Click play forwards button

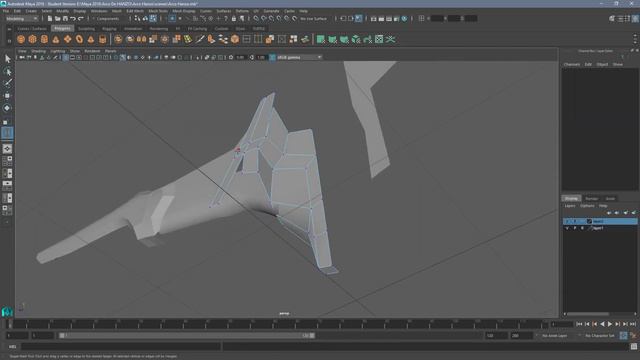pyautogui.click(x=610, y=324)
